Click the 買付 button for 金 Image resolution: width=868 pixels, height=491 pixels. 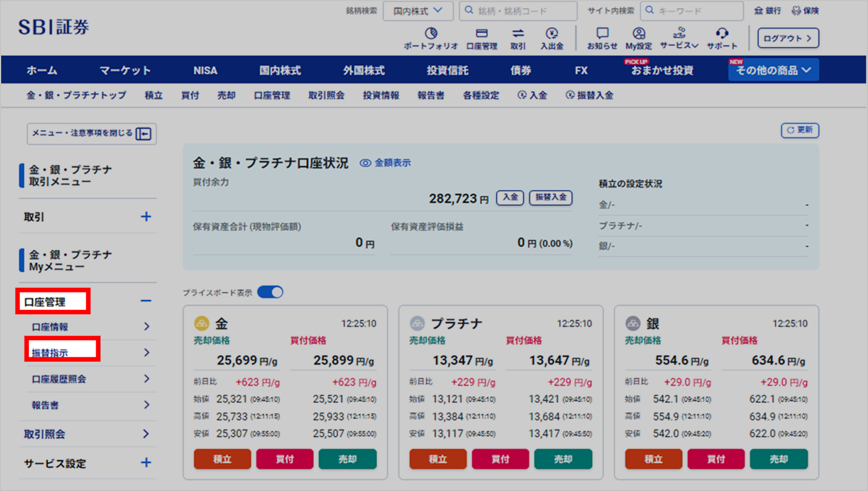[284, 459]
